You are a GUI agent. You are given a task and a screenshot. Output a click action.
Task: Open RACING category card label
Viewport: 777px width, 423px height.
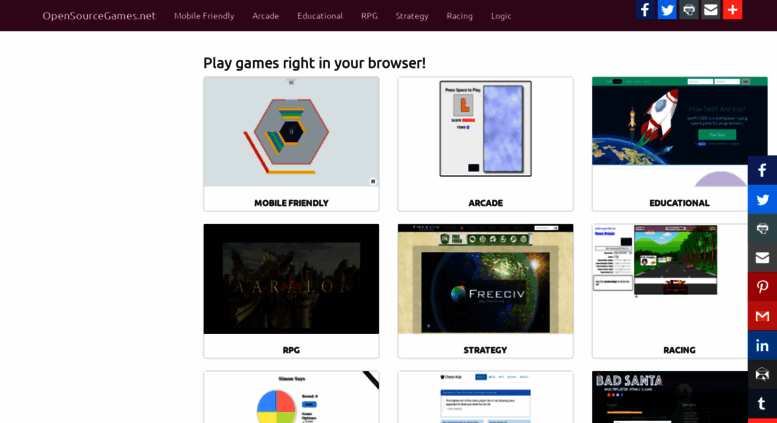[679, 350]
